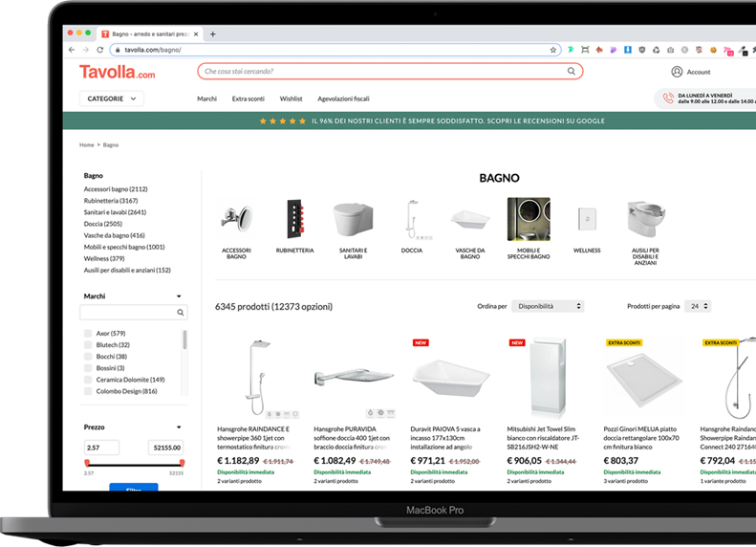Bookmark page with star icon in address bar
Screen dimensions: 756x547
coord(553,50)
